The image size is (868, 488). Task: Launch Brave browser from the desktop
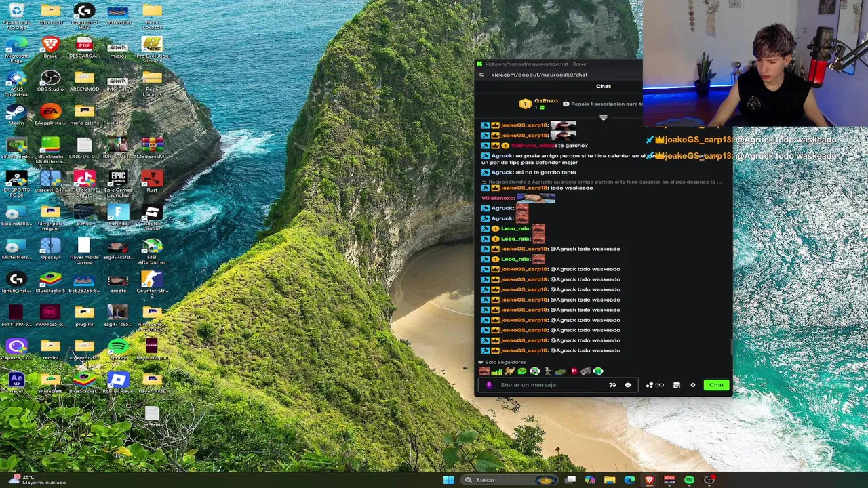pyautogui.click(x=50, y=47)
